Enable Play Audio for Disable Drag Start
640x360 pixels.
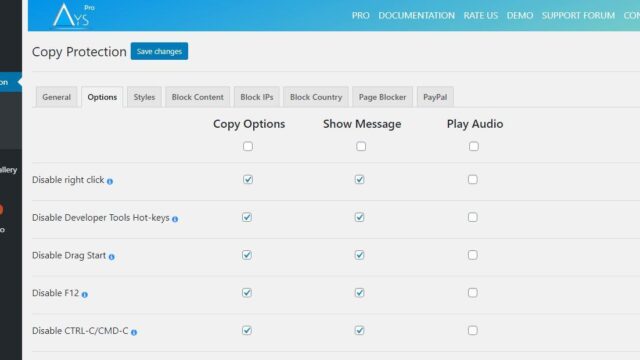point(473,255)
